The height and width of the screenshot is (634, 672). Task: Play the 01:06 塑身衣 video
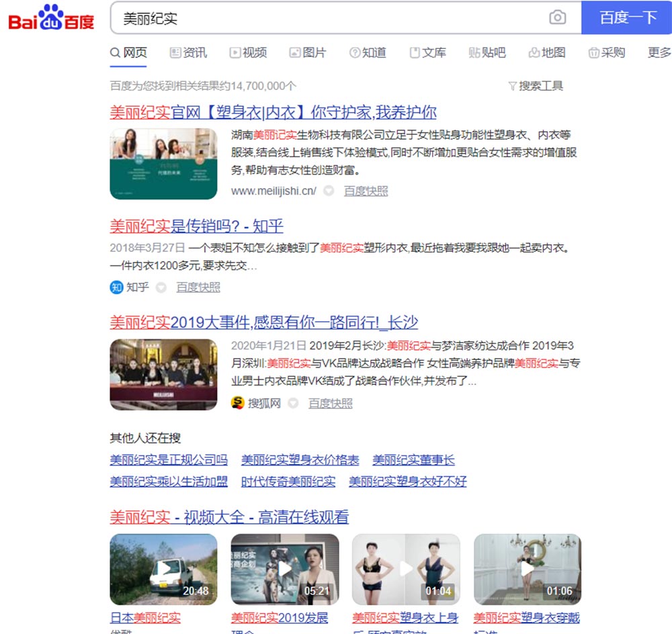528,570
